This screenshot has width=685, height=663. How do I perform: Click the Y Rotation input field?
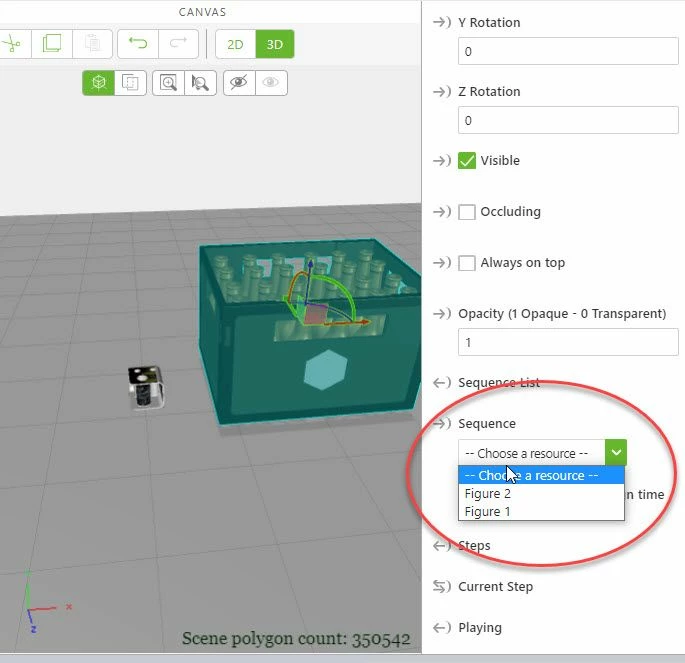[x=568, y=52]
